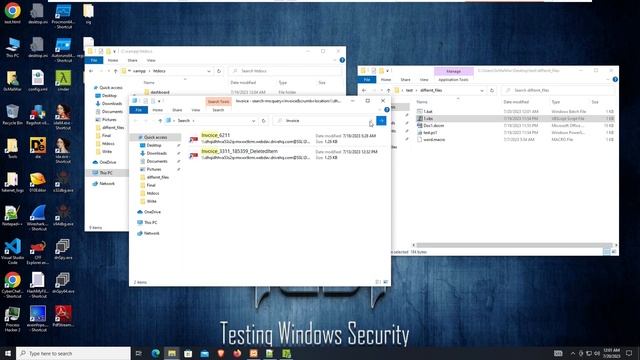Open x32dbg.exe desktop icon

[63, 182]
